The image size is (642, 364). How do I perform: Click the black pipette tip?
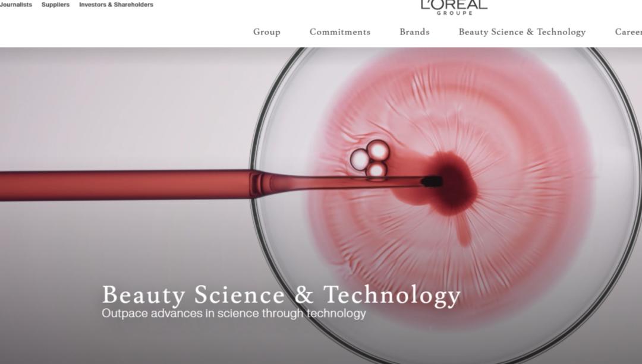click(432, 181)
